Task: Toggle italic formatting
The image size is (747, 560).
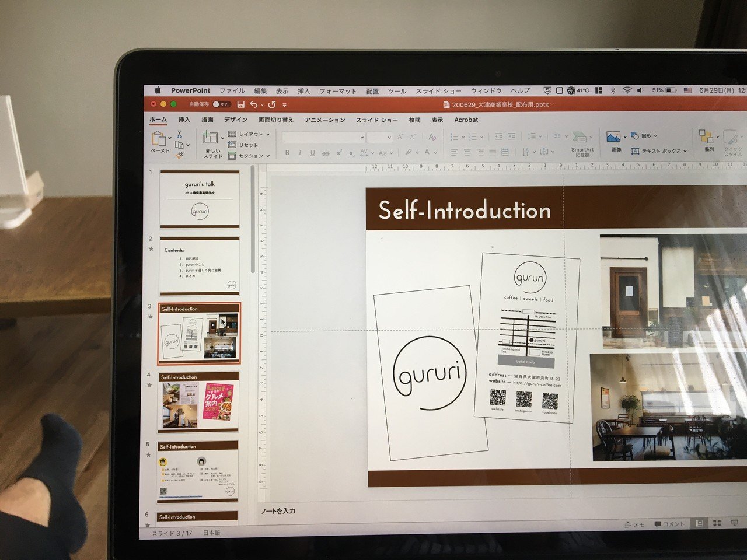Action: [300, 153]
